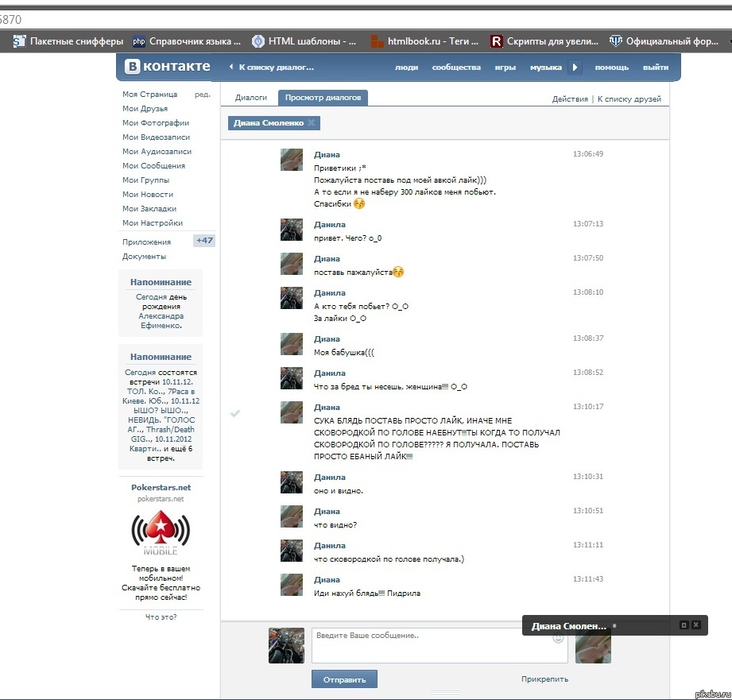Click in the Введите Ваше сообщение field
Viewport: 732px width, 700px height.
(440, 645)
